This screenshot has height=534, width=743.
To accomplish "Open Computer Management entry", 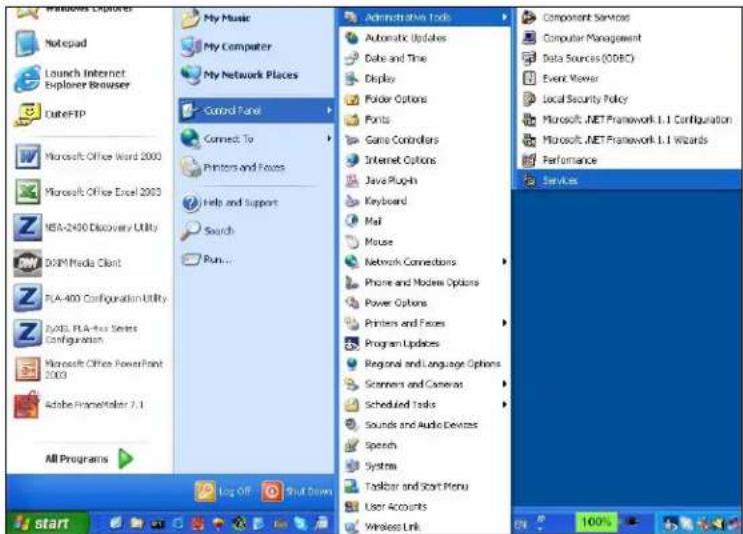I will click(x=628, y=38).
